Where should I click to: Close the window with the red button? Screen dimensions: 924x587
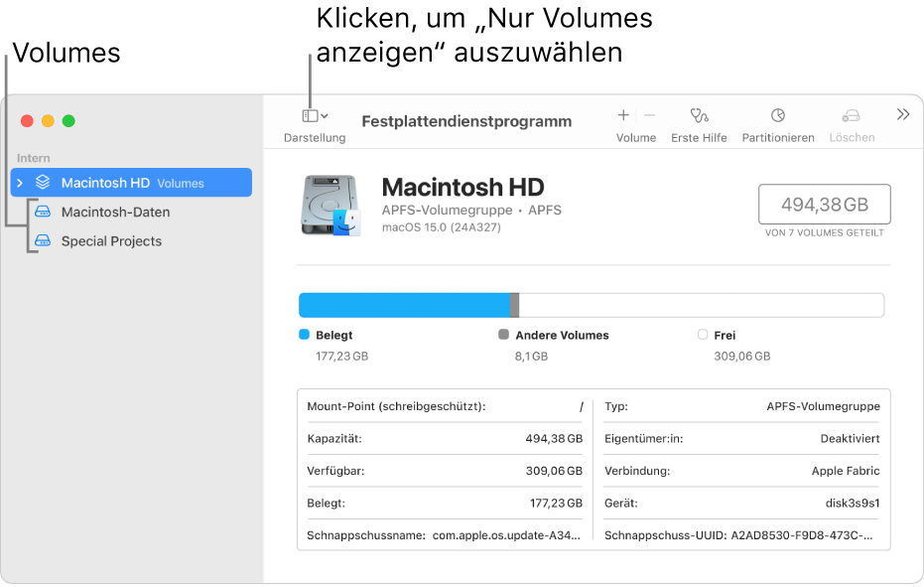(27, 121)
